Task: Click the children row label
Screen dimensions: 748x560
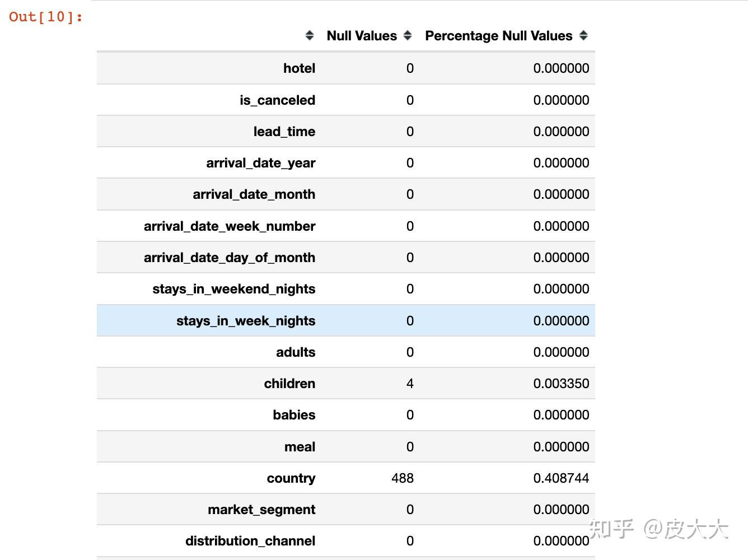Action: point(289,384)
